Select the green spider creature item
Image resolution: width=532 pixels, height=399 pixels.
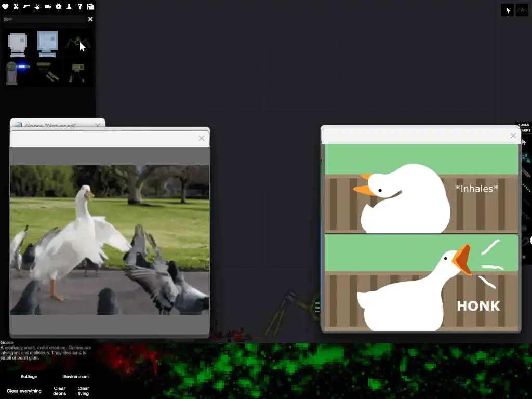point(78,44)
